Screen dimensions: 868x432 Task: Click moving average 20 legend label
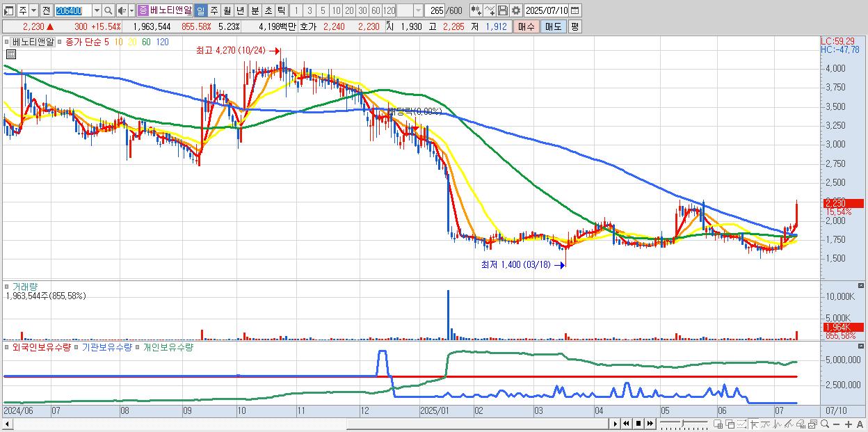pyautogui.click(x=132, y=42)
